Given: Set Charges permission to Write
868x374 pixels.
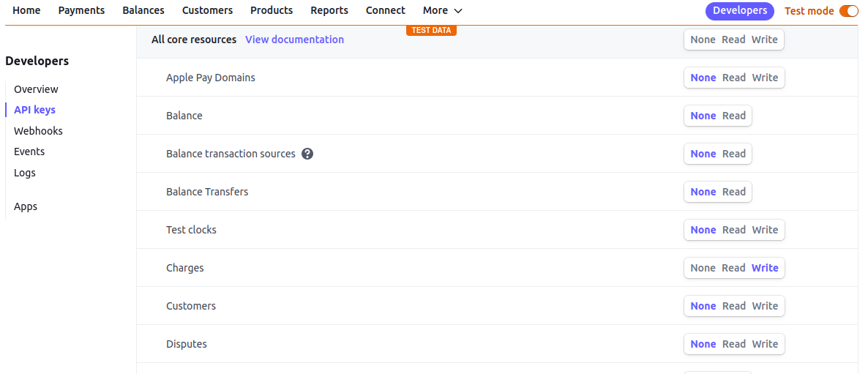Looking at the screenshot, I should (765, 268).
